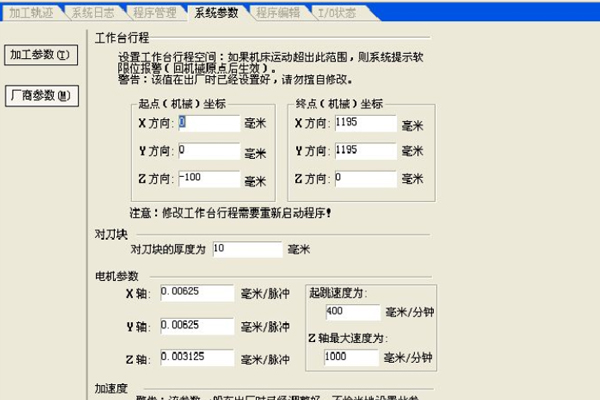The image size is (600, 400).
Task: Go to the 程序管理 tab
Action: click(155, 13)
